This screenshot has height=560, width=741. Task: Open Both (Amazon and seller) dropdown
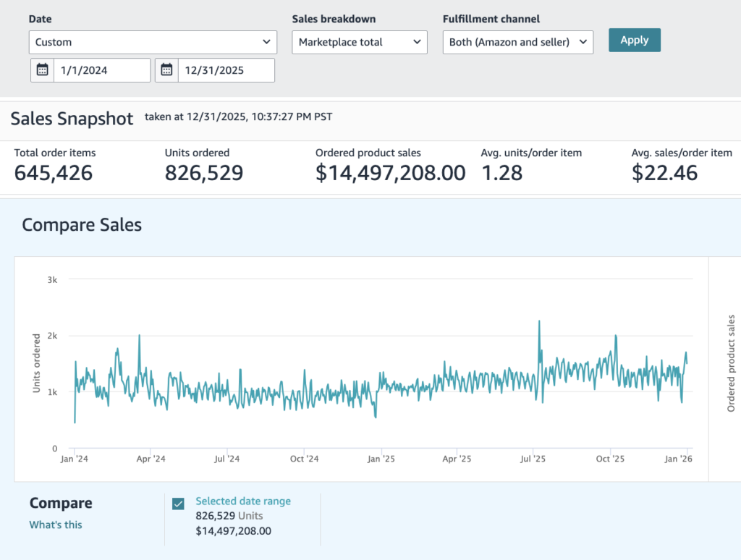click(518, 42)
